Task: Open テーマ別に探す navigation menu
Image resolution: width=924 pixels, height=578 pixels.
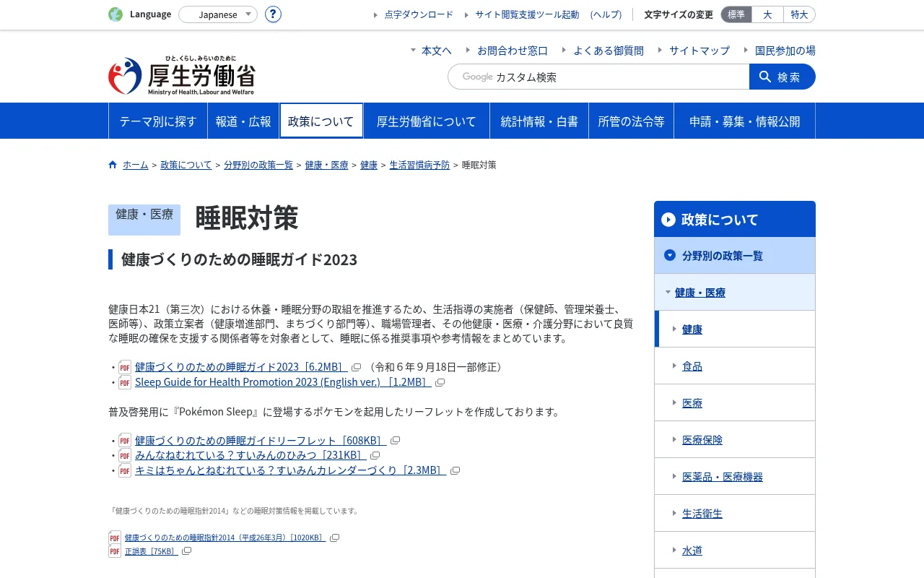Action: tap(158, 121)
